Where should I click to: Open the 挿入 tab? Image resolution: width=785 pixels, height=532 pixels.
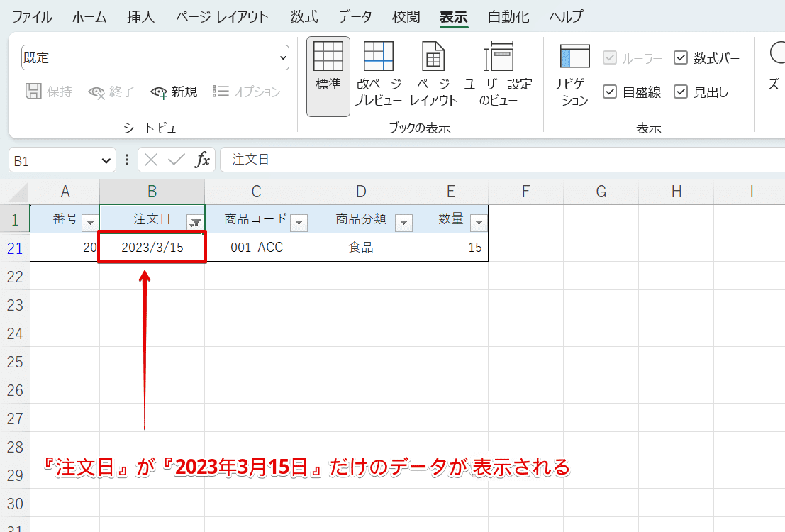[x=140, y=17]
